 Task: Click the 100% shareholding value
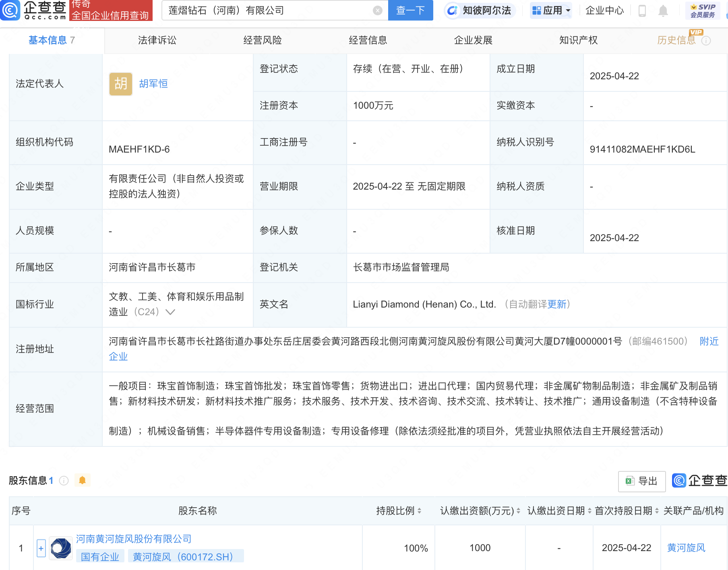416,548
